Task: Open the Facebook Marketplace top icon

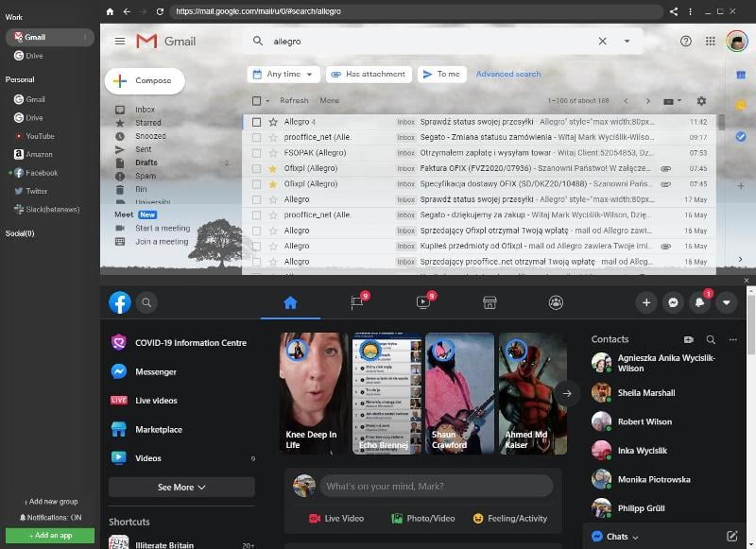Action: 490,302
